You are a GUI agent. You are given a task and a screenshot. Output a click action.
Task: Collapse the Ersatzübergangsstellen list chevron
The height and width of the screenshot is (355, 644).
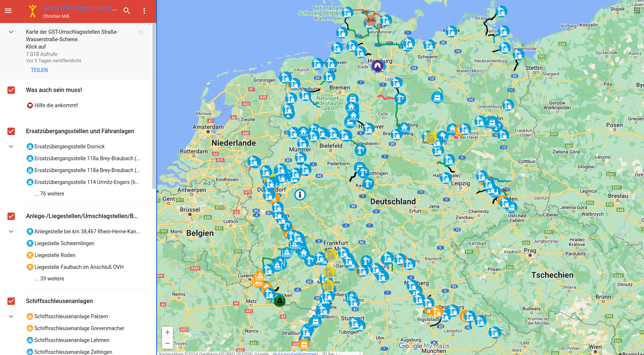[11, 147]
